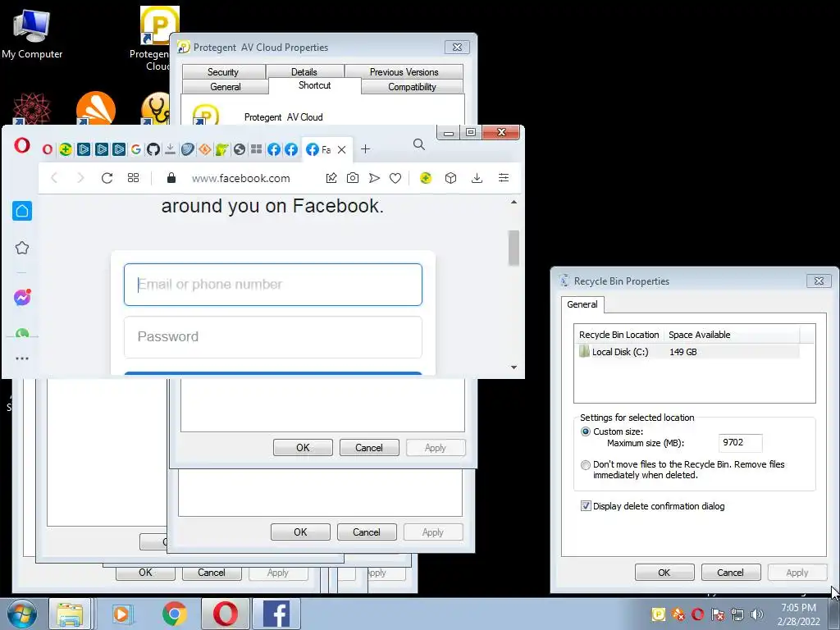
Task: Click Facebook app on taskbar
Action: (x=276, y=614)
